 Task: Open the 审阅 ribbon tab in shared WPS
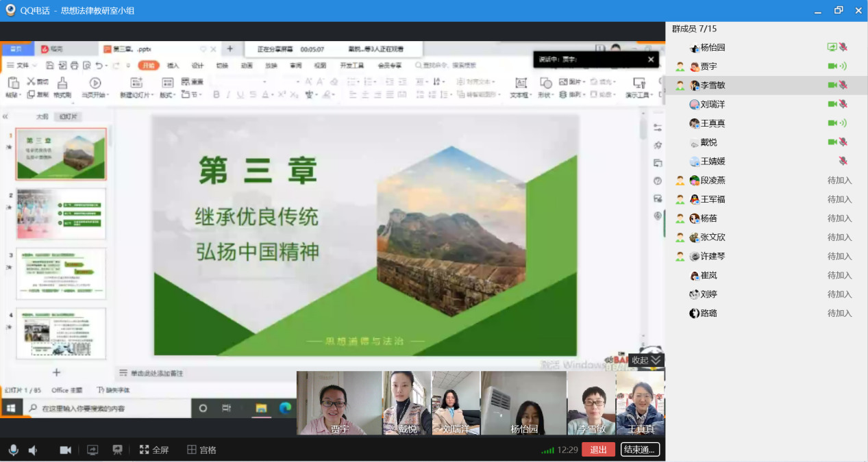[x=296, y=66]
